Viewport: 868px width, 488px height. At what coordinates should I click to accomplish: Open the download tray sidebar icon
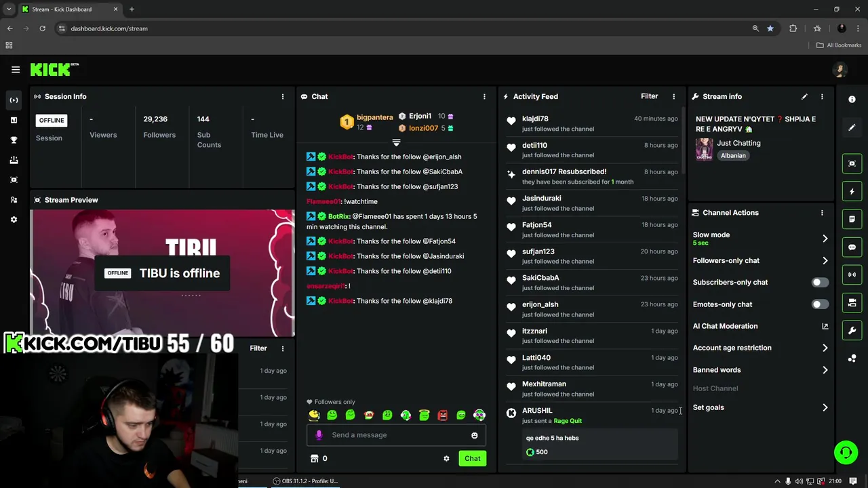[x=14, y=160]
